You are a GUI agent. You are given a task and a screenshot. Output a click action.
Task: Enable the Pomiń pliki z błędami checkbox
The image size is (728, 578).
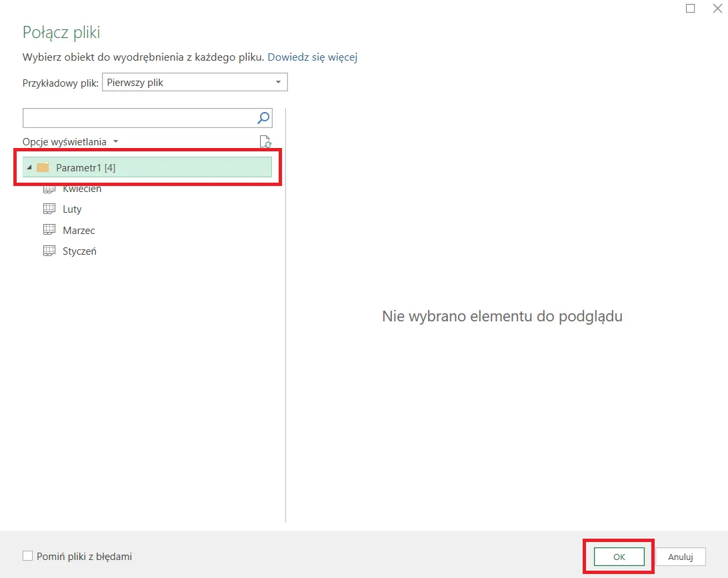pos(27,556)
